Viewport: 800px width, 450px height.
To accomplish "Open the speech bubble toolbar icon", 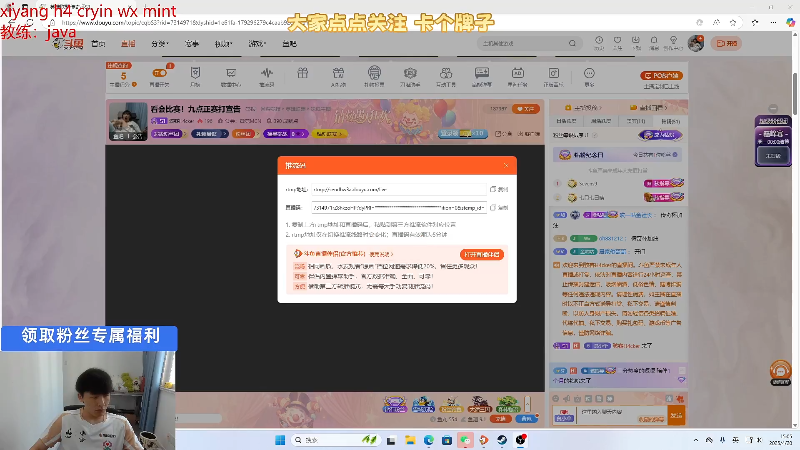I will (x=482, y=73).
